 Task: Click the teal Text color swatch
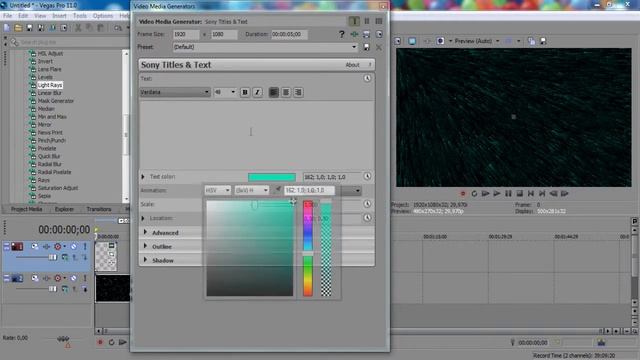click(272, 177)
